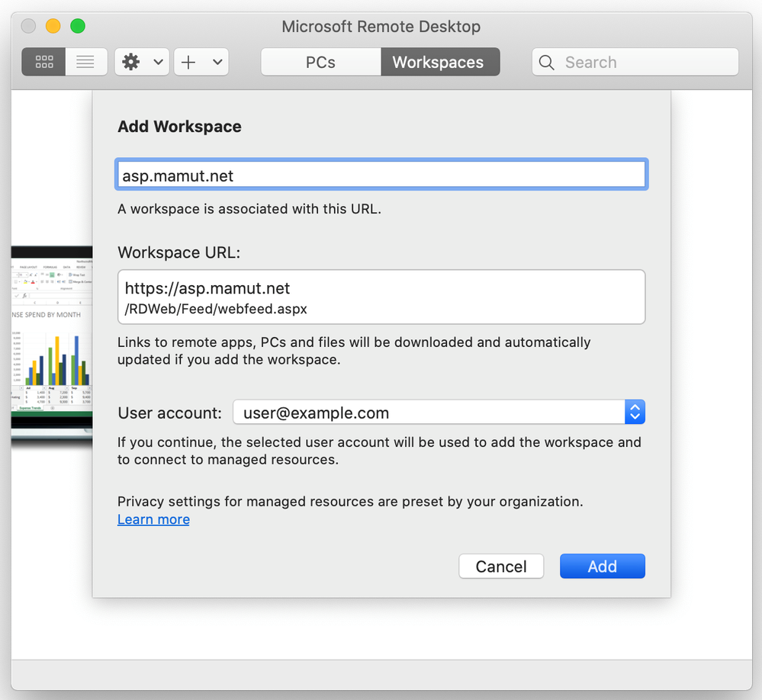Expand the chevron beside plus button
The width and height of the screenshot is (762, 700).
pos(217,62)
